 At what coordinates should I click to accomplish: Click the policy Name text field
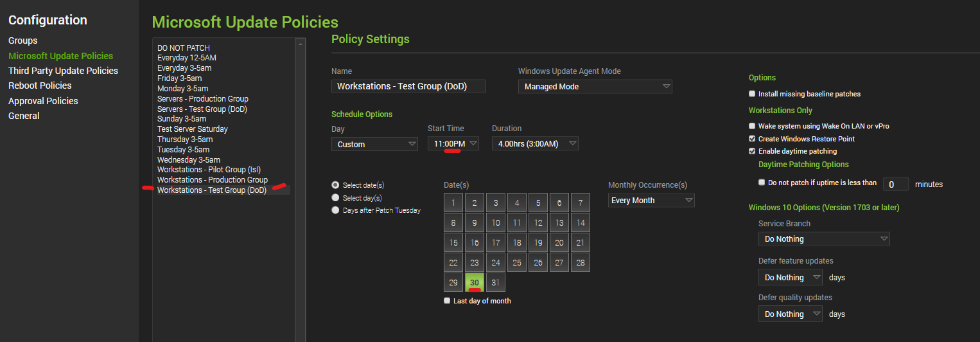[408, 86]
